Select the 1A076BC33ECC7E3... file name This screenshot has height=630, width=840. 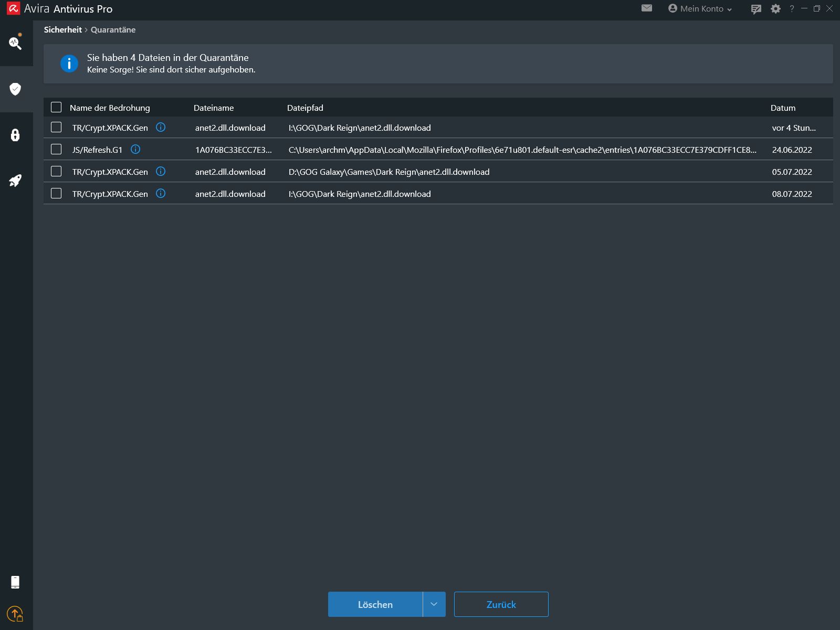pyautogui.click(x=234, y=150)
